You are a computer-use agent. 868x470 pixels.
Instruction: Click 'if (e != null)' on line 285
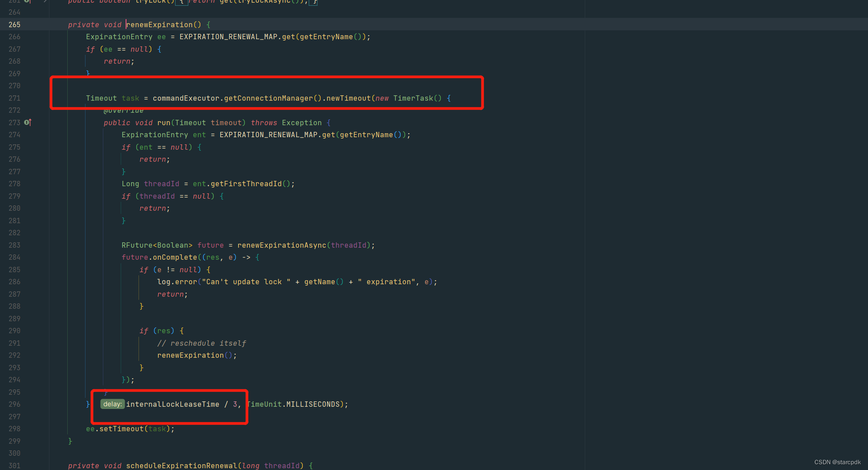(171, 270)
